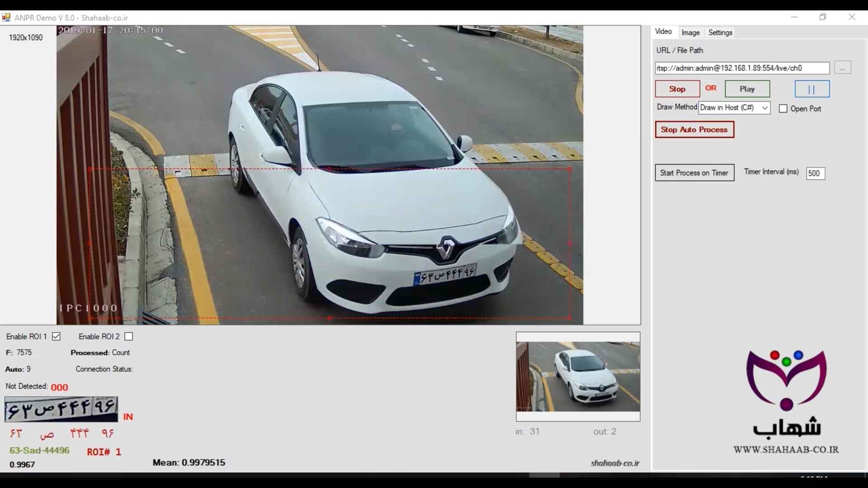This screenshot has width=868, height=488.
Task: Minimize the ANPR Demo window
Action: pos(794,17)
